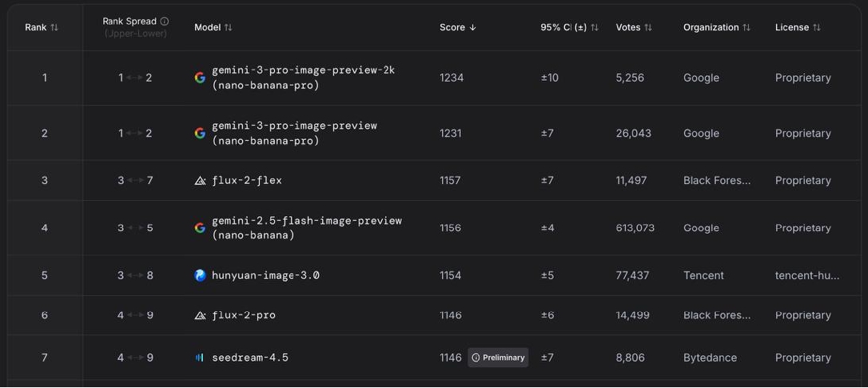Click the Rank column sort icon
The height and width of the screenshot is (388, 868).
click(54, 27)
